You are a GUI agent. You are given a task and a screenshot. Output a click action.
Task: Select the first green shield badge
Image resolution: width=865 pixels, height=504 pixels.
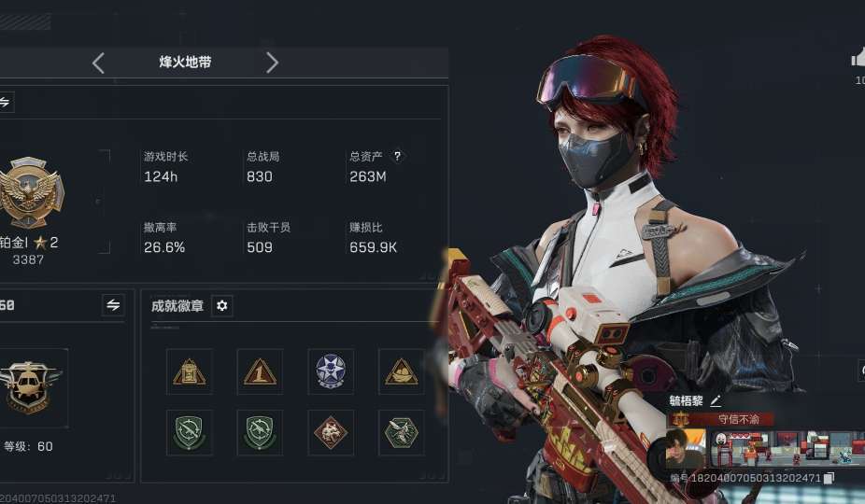point(190,432)
